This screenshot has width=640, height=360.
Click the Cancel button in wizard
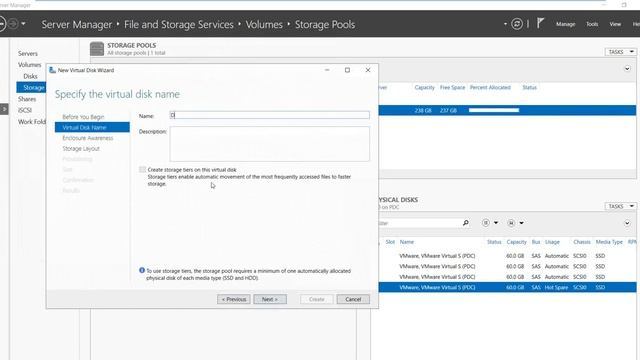coord(353,299)
